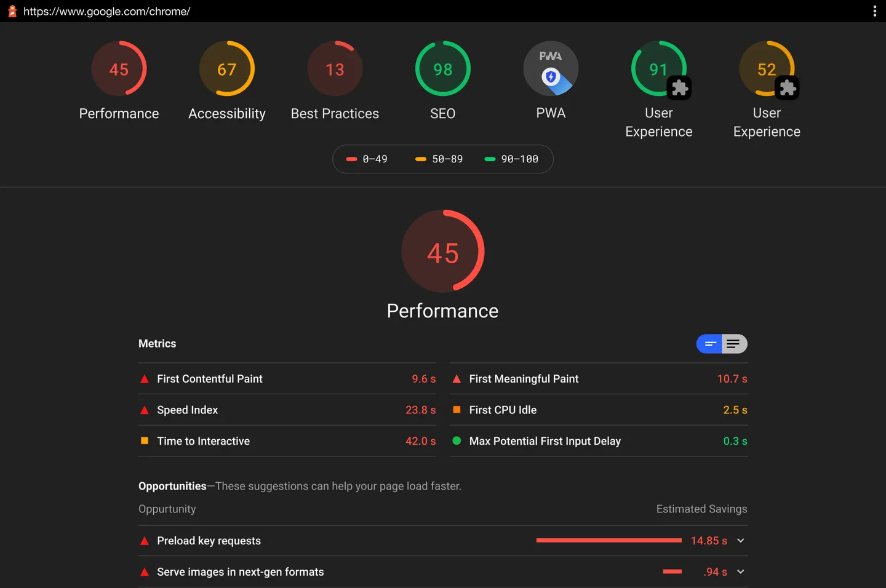Click the green circle beside Max Potential First Input Delay
The height and width of the screenshot is (588, 886).
tap(457, 440)
